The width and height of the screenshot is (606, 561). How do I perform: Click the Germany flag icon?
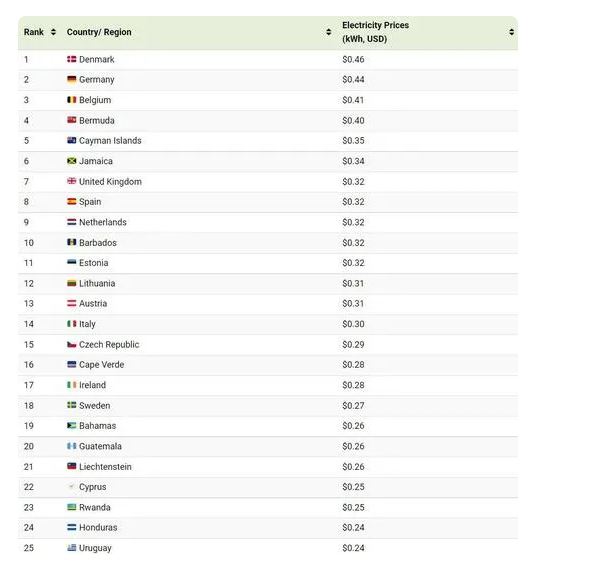pyautogui.click(x=72, y=79)
